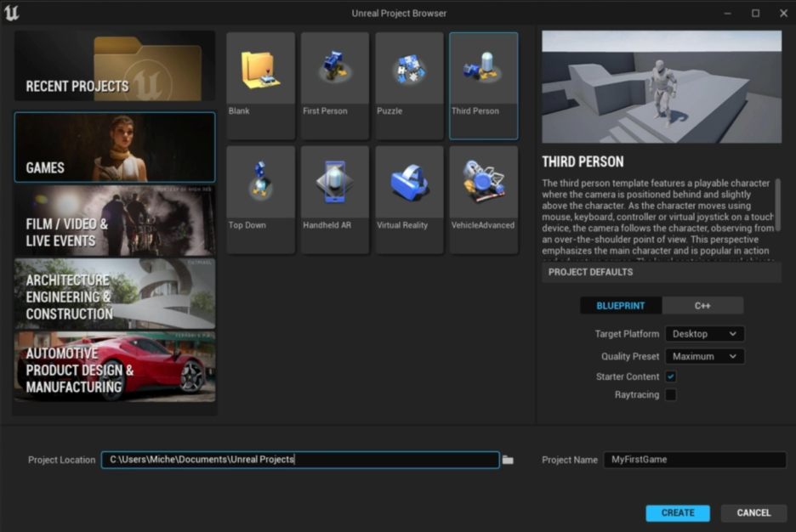Select the Blank template icon

click(260, 70)
